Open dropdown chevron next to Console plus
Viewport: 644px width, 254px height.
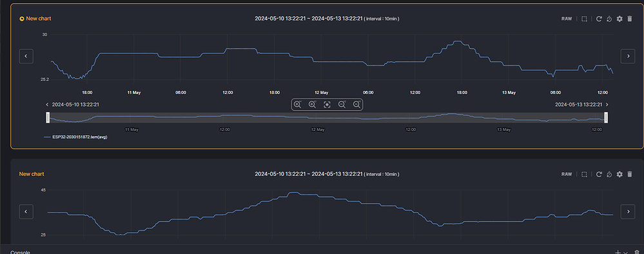point(625,252)
